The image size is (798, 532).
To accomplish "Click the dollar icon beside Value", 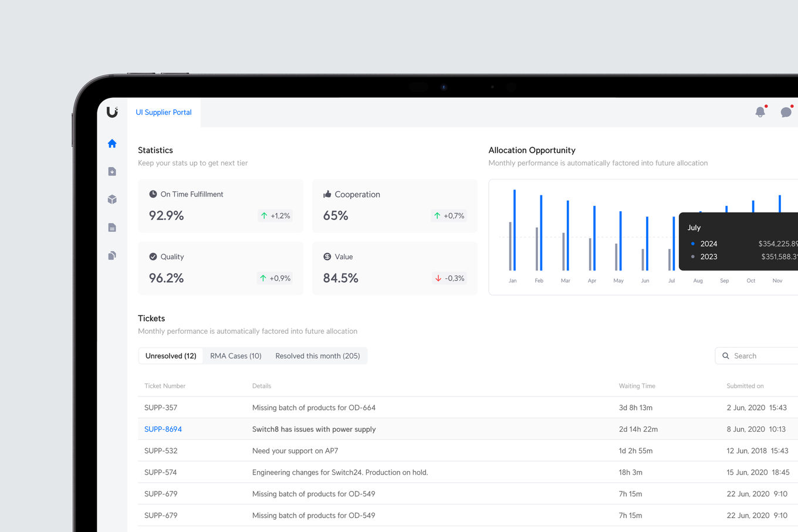I will 327,257.
